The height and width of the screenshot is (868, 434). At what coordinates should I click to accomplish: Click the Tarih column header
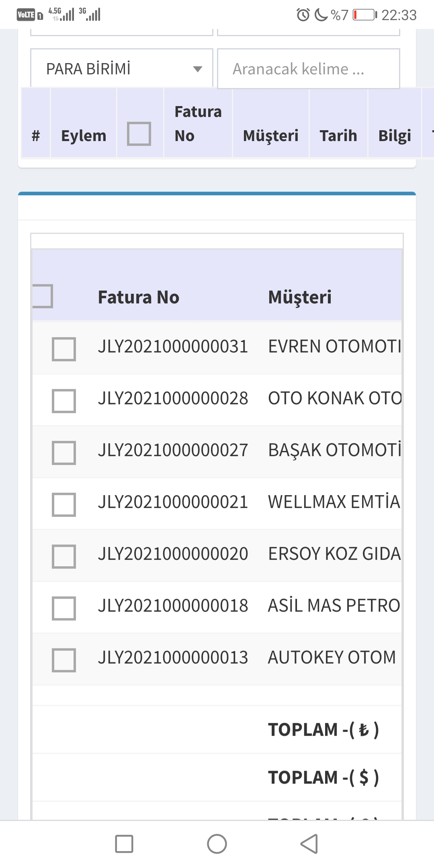tap(338, 135)
